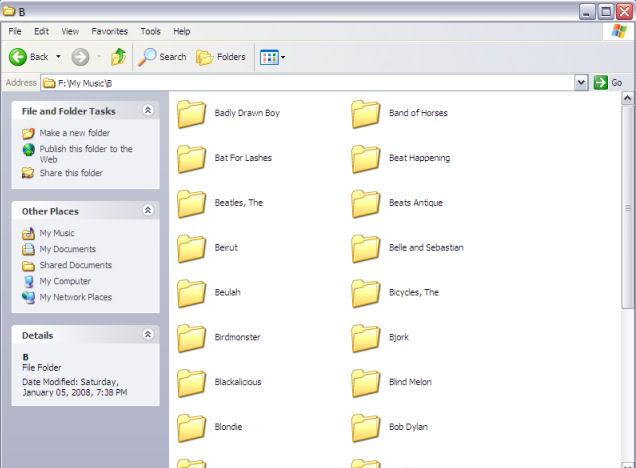
Task: Click the vertical scrollbar thumb
Action: (627, 208)
